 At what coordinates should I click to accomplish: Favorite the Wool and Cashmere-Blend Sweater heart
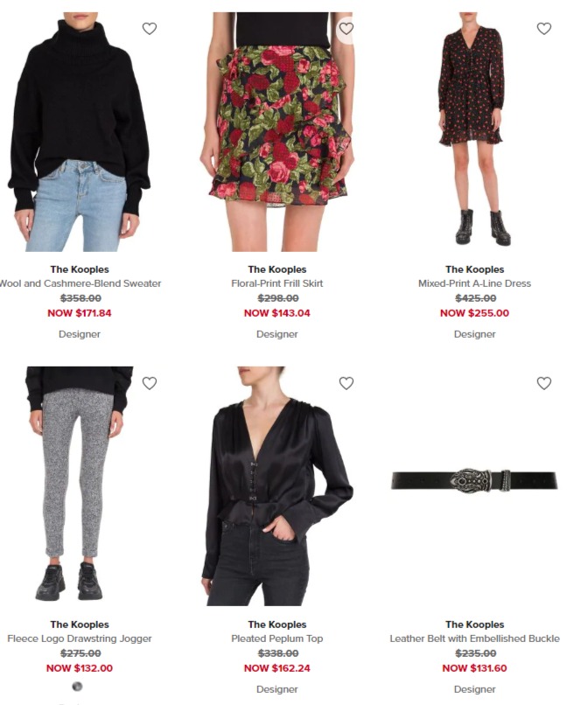coord(150,29)
